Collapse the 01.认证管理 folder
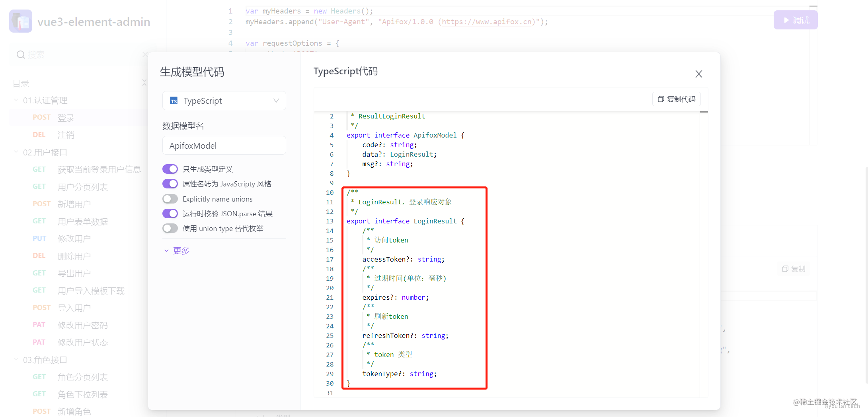The height and width of the screenshot is (417, 868). pos(16,100)
